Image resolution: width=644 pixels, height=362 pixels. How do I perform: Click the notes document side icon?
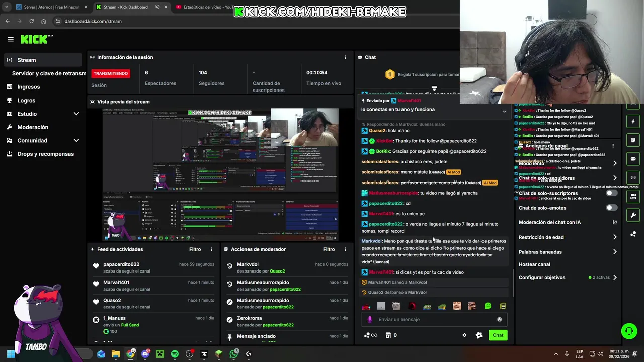click(x=633, y=140)
